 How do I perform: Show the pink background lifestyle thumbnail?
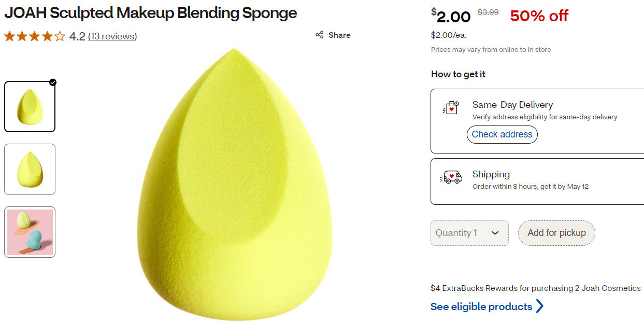(30, 232)
